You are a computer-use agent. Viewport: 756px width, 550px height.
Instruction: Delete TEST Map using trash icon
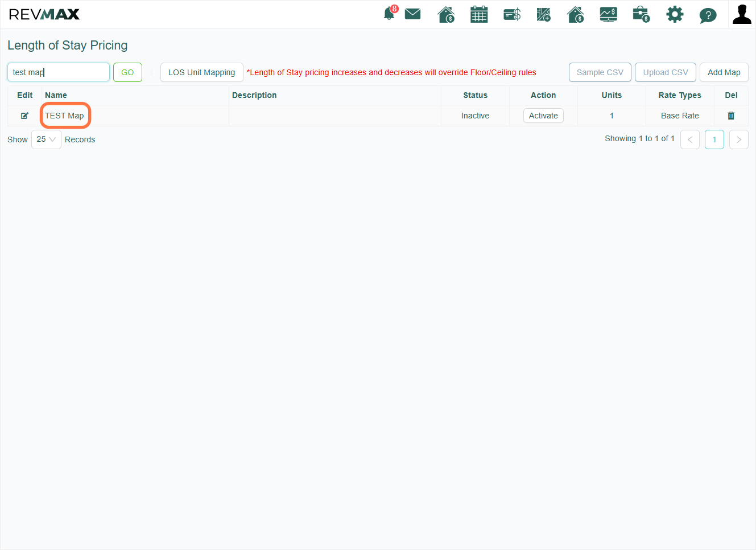click(x=731, y=116)
